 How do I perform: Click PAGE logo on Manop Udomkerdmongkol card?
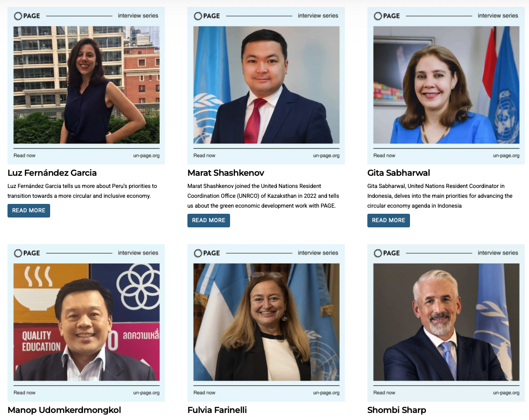(x=27, y=253)
